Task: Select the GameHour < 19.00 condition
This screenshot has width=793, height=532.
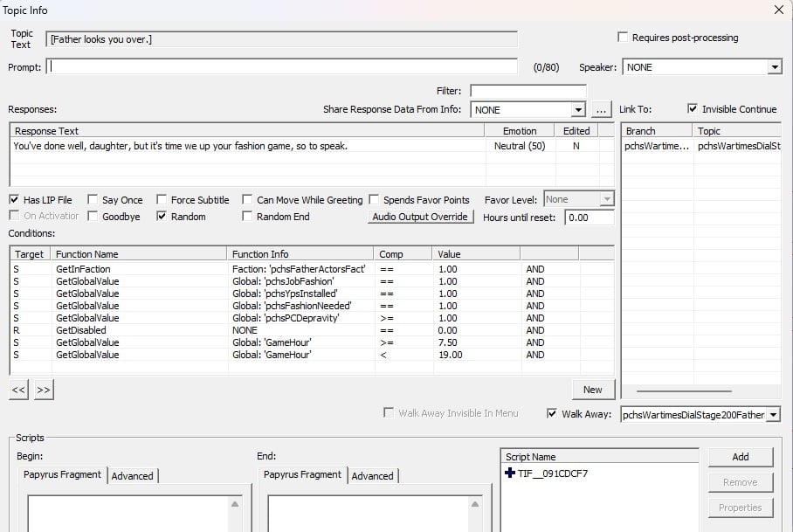Action: coord(312,355)
